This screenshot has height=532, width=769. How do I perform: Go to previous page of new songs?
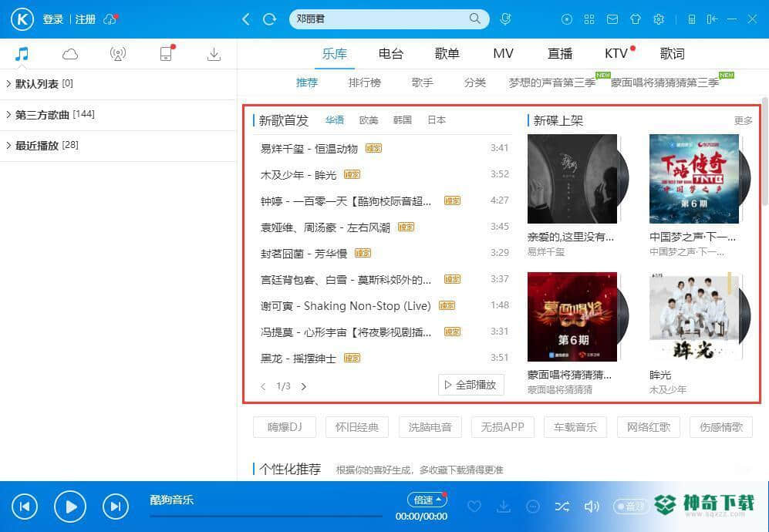(x=263, y=386)
